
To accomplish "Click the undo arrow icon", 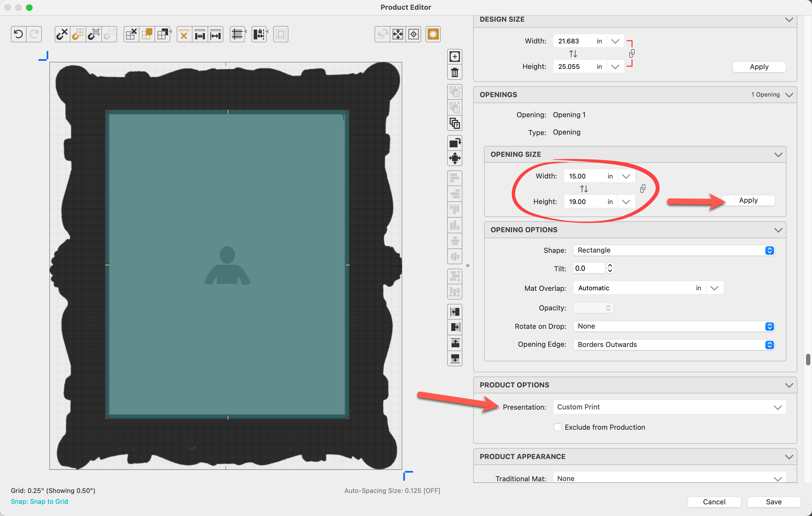I will coord(18,34).
